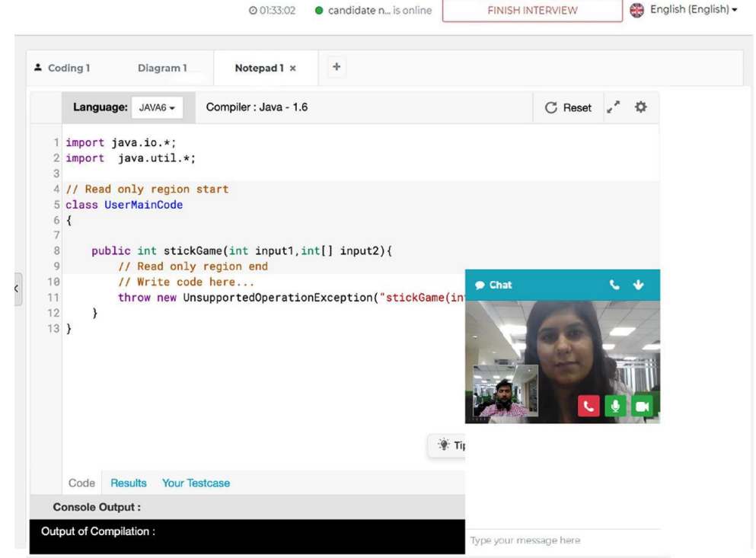Image resolution: width=756 pixels, height=558 pixels.
Task: Click the download arrow in Chat header
Action: (636, 284)
